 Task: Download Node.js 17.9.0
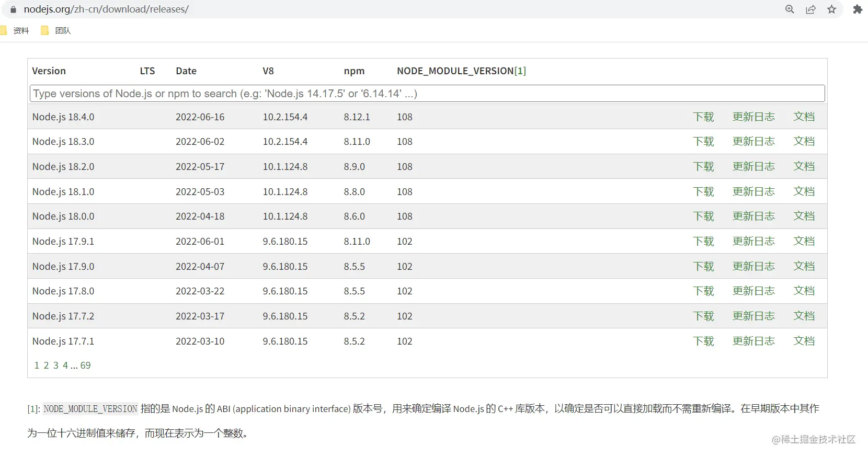[703, 267]
